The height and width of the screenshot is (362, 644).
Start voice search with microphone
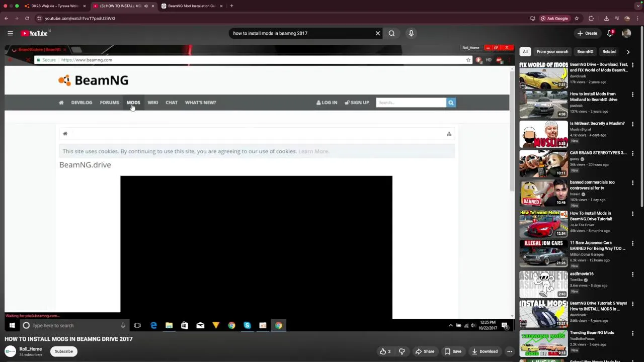(x=411, y=33)
